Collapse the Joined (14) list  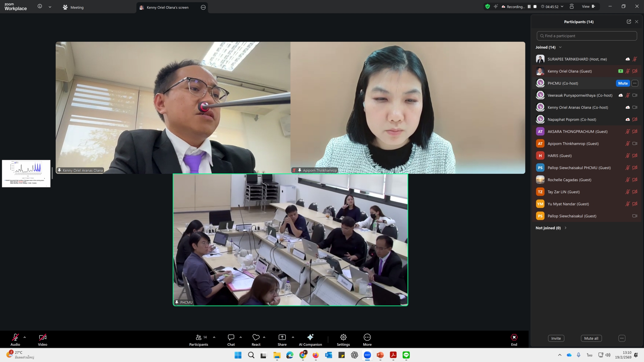pos(560,47)
